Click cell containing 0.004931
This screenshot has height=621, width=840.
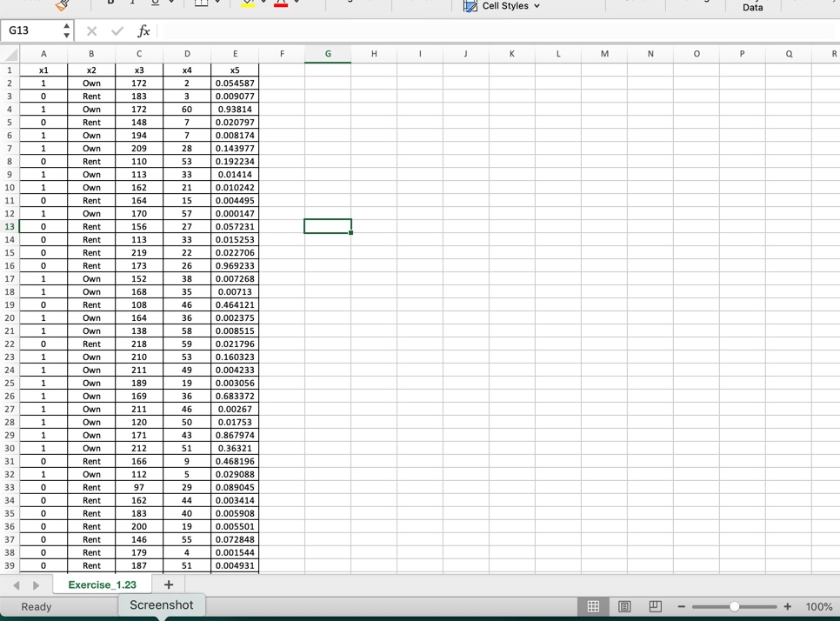click(235, 566)
